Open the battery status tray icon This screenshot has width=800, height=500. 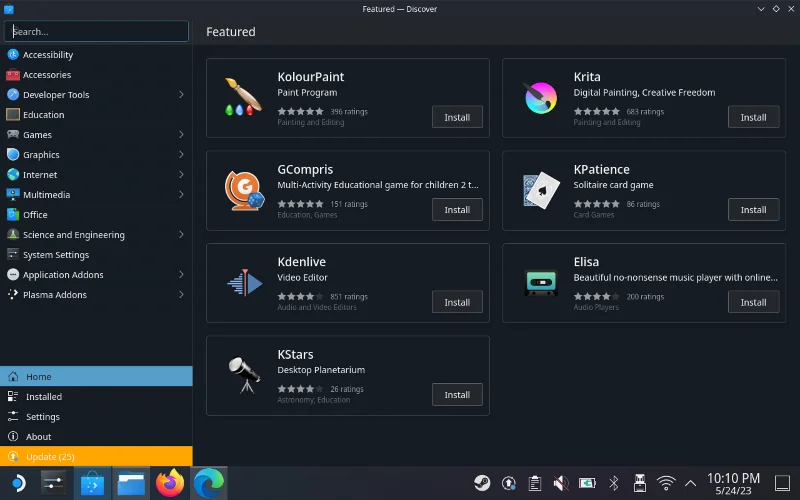click(587, 483)
